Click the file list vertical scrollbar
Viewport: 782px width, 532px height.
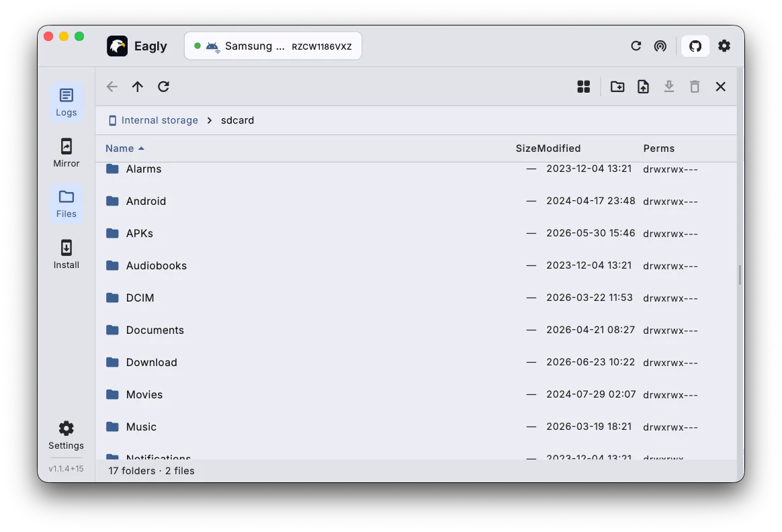coord(740,275)
